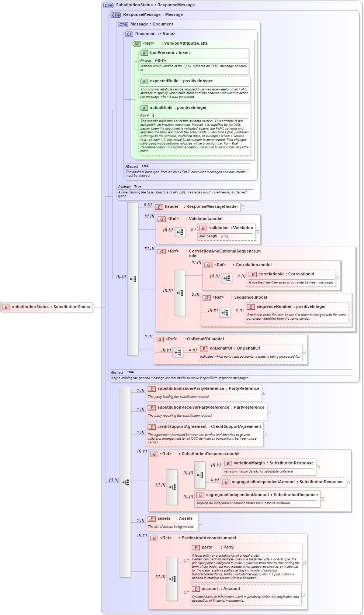Click the 'Max Length 255' facet text
This screenshot has height=615, width=364.
(x=214, y=236)
